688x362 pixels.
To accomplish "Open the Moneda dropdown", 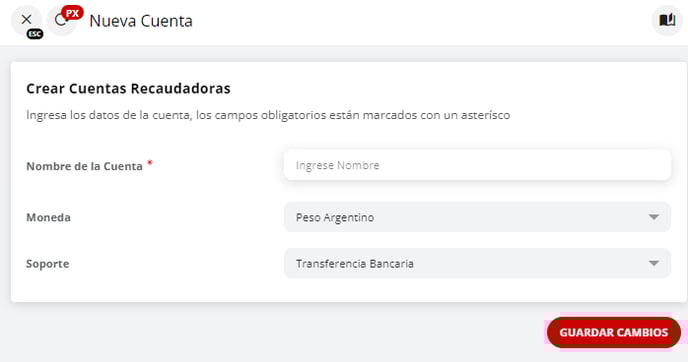I will click(x=477, y=217).
